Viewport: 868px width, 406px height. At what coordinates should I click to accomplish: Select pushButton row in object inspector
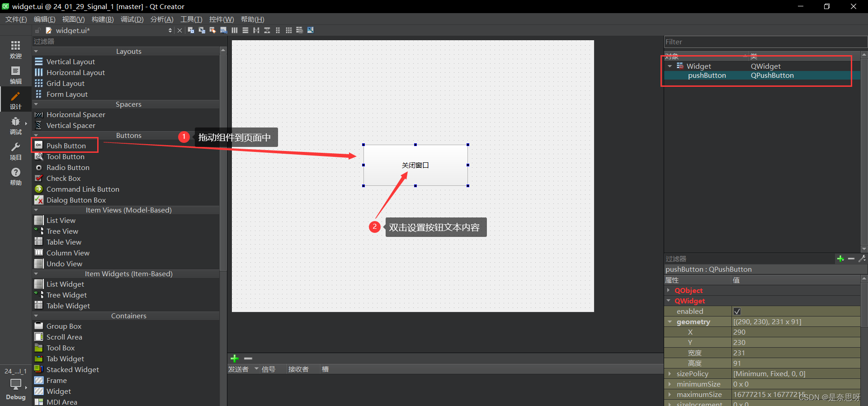762,76
